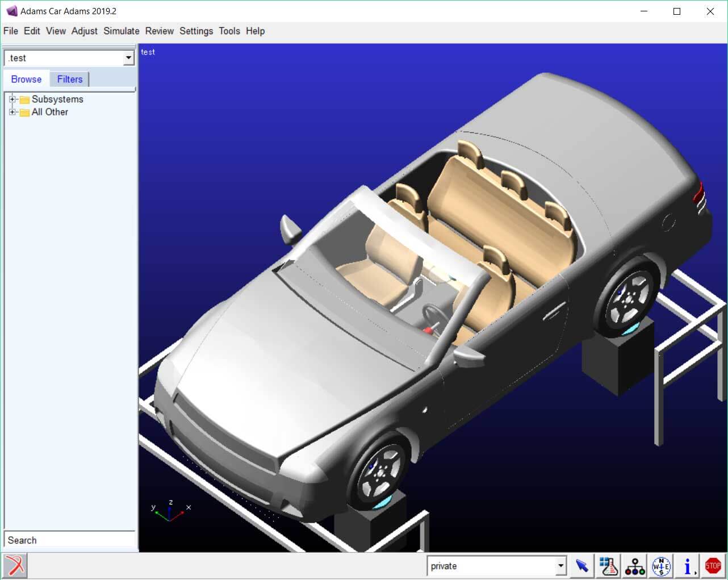Screen dimensions: 728x580
Task: Open the Adjust menu
Action: [84, 31]
